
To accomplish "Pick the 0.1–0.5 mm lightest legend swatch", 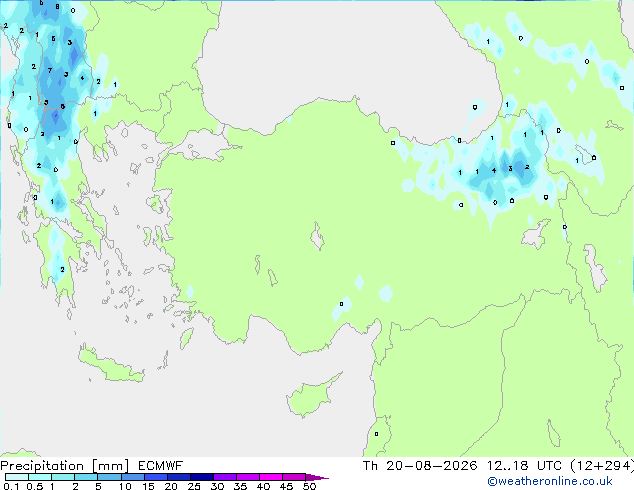I will click(17, 477).
